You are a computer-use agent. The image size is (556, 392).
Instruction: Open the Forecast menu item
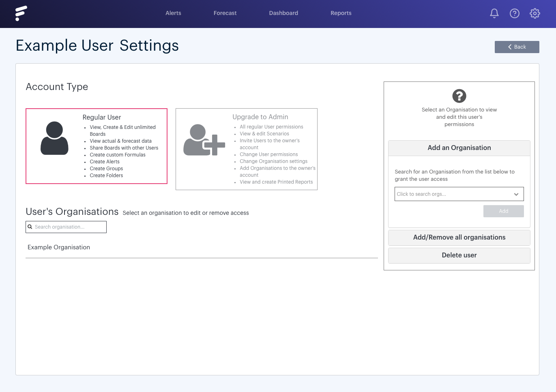point(225,13)
